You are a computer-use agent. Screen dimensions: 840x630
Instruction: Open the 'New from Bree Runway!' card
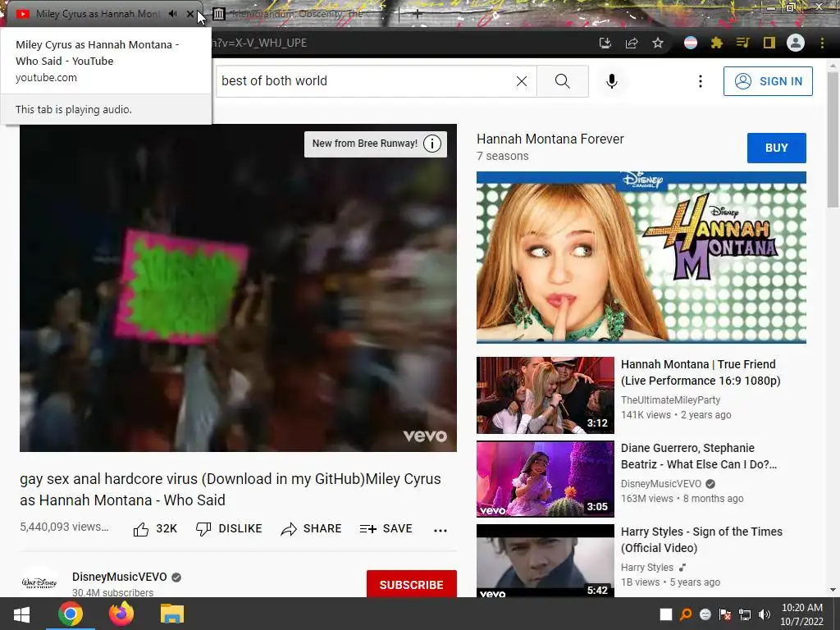coord(364,144)
